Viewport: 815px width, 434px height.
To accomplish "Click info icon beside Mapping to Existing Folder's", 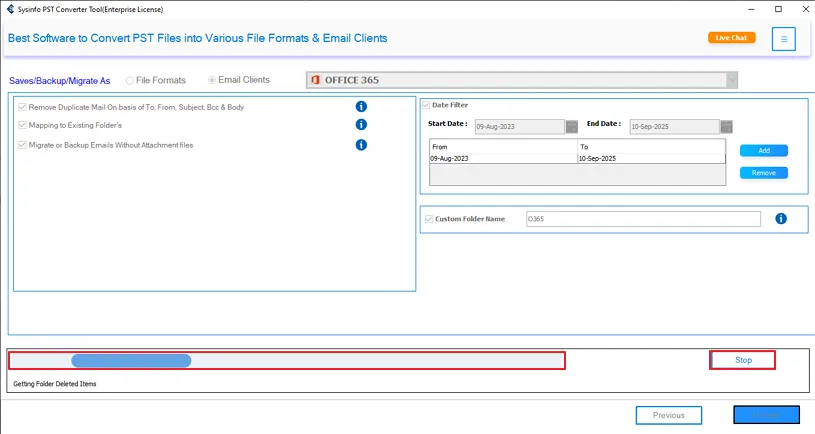I will (361, 125).
